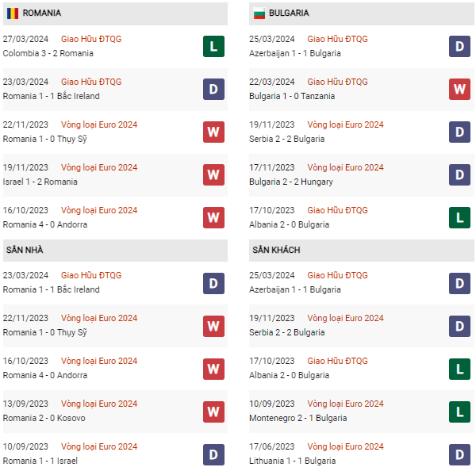Open Vòng loại Euro 2024 link for Romania 1 - 0 Thụy Sỹ on 22/11/2023 in ROMANIA list
Image resolution: width=476 pixels, height=471 pixels.
(99, 124)
